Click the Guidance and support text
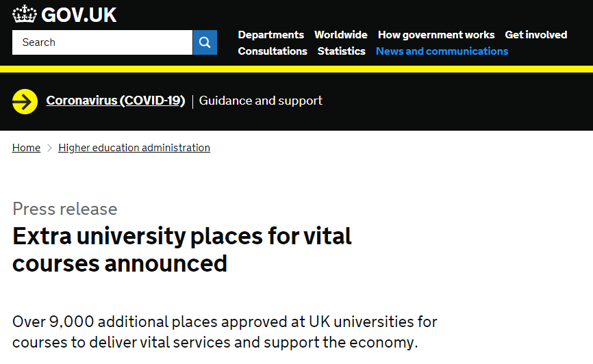This screenshot has width=593, height=364. pos(261,101)
